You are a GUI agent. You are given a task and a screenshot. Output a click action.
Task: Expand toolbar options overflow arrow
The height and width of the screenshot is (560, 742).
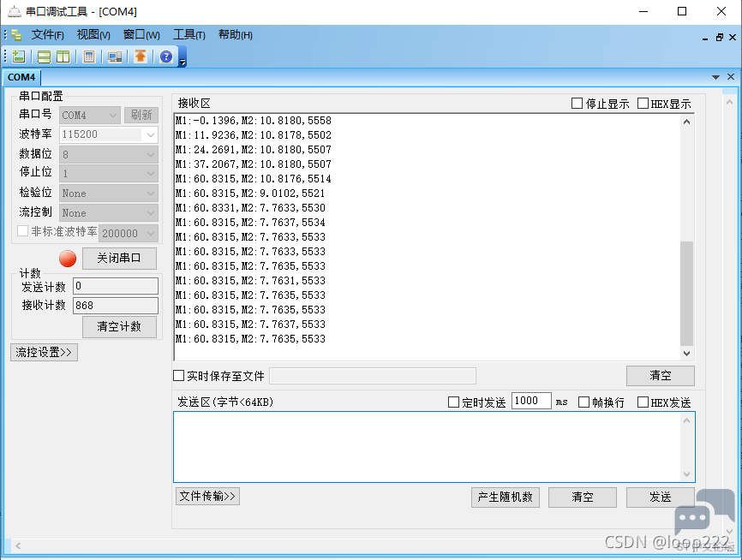click(183, 62)
